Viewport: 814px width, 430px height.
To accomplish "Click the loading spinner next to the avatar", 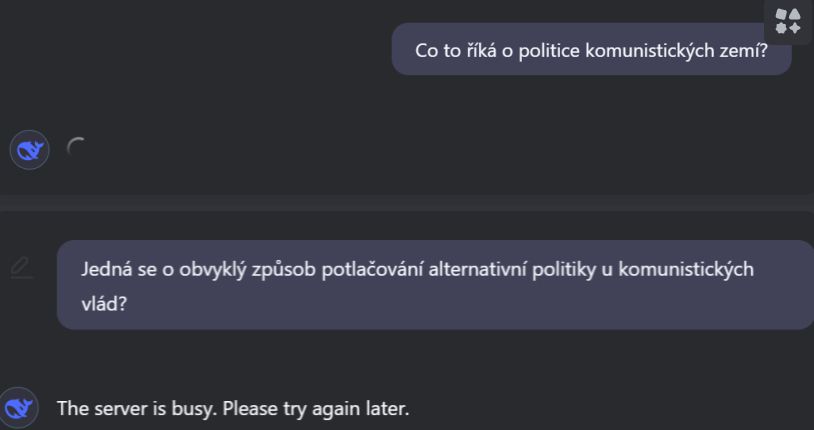I will [76, 148].
